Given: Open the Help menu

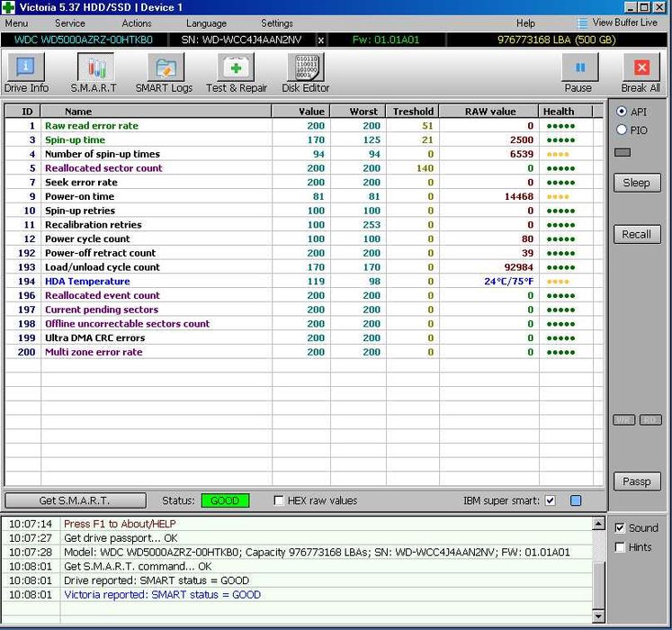Looking at the screenshot, I should point(525,23).
